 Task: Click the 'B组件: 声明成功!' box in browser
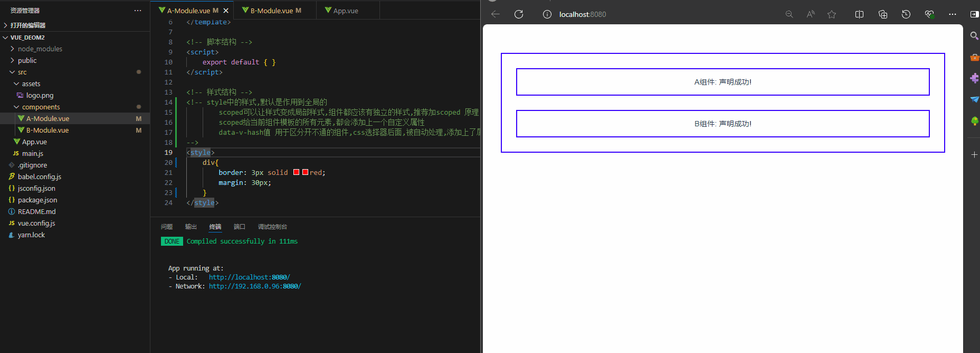[x=722, y=124]
